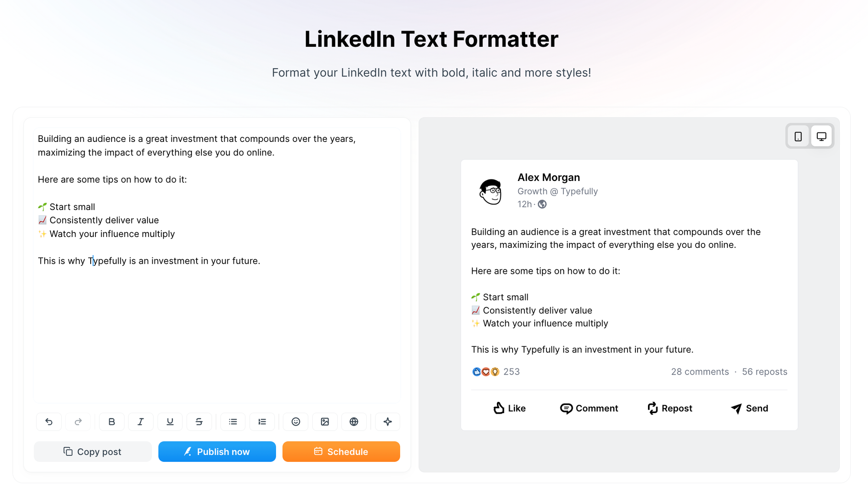The height and width of the screenshot is (503, 868).
Task: Open the image insert option
Action: click(x=325, y=421)
